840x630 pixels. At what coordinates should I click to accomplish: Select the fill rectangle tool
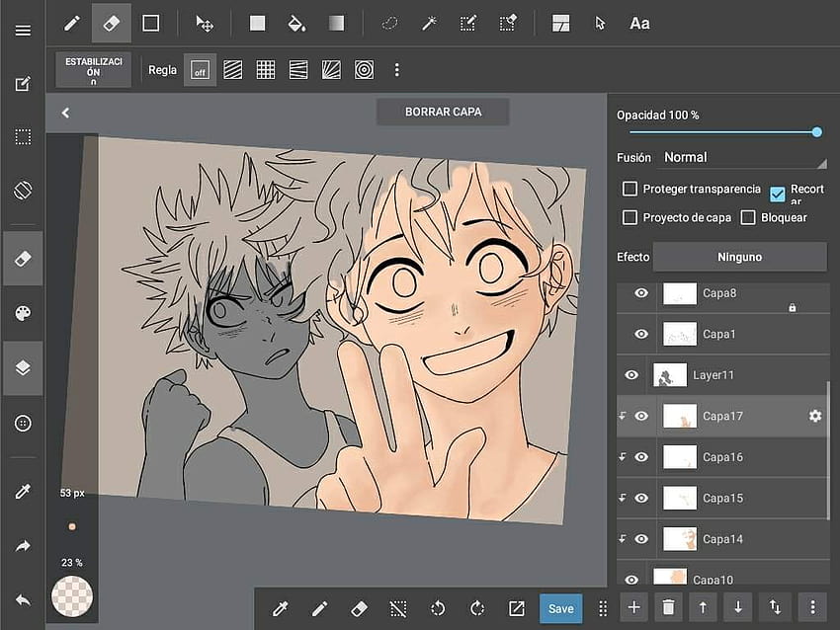pos(257,24)
